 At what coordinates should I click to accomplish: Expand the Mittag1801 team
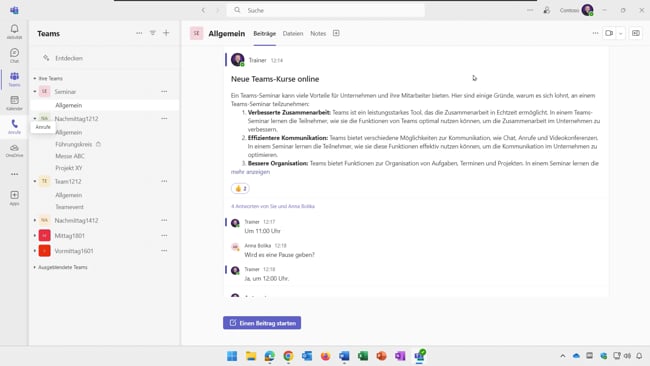point(35,235)
